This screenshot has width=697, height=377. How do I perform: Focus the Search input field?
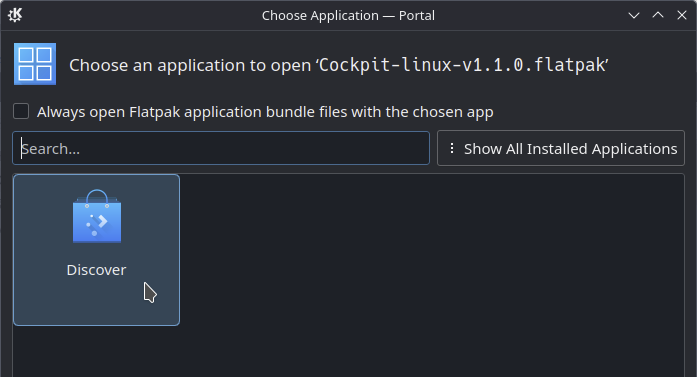click(221, 148)
